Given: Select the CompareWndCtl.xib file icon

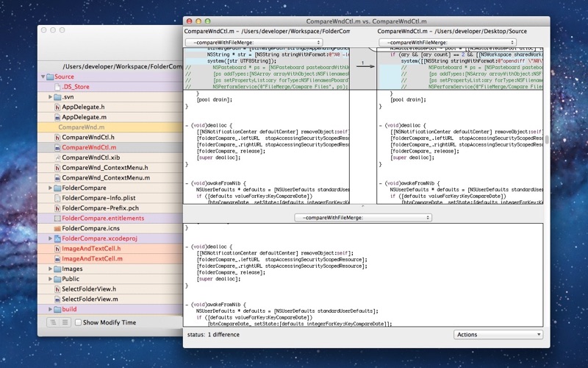Looking at the screenshot, I should coord(57,158).
